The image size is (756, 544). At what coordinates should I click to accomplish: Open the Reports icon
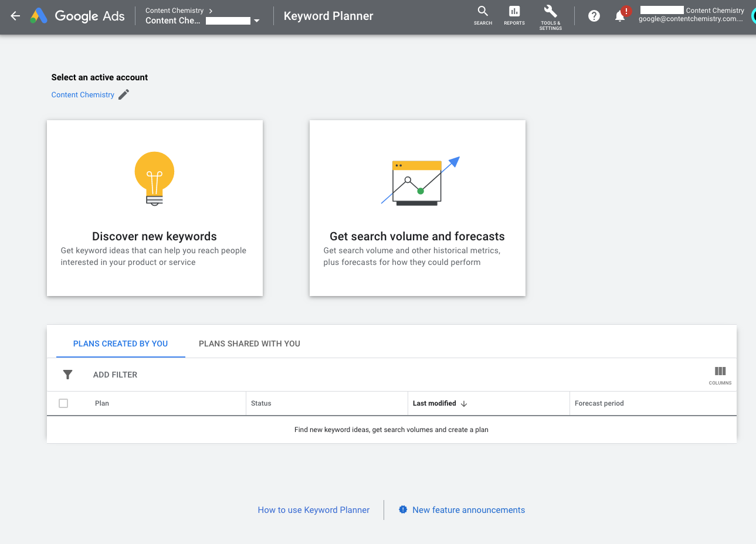[x=514, y=15]
